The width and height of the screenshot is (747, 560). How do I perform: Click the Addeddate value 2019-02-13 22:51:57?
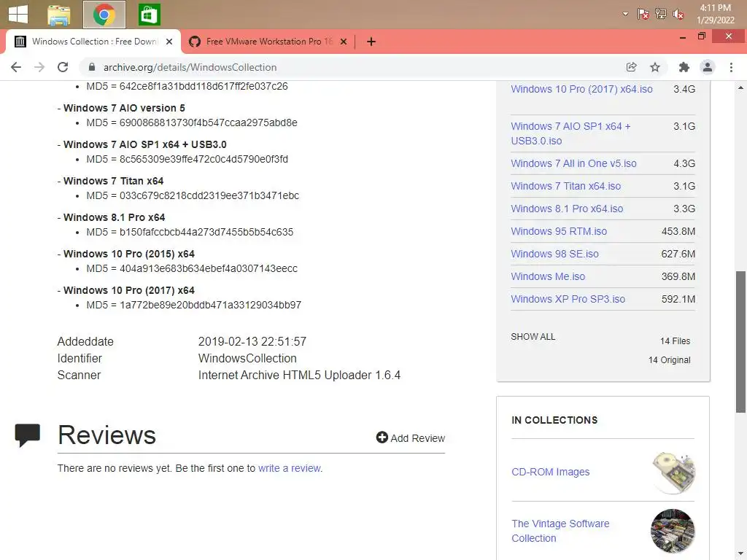tap(252, 341)
